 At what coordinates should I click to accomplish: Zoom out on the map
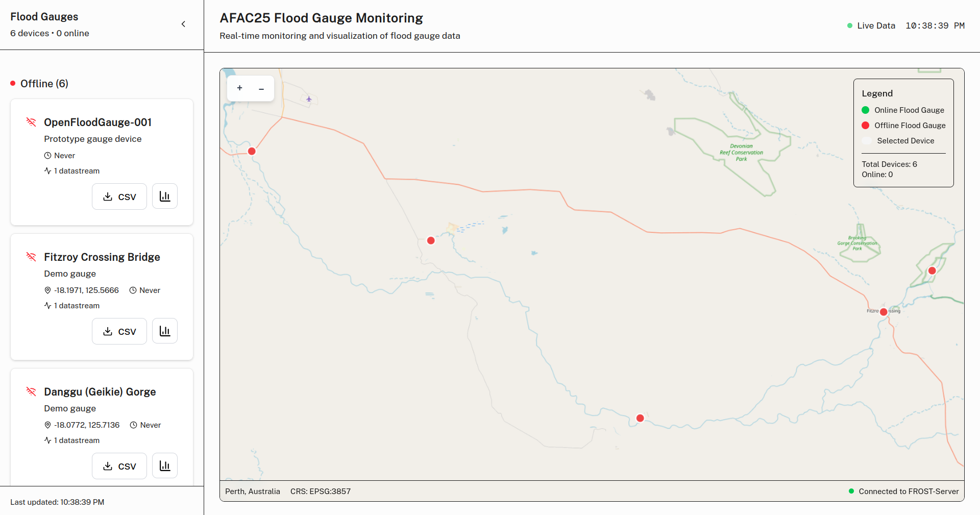tap(261, 88)
